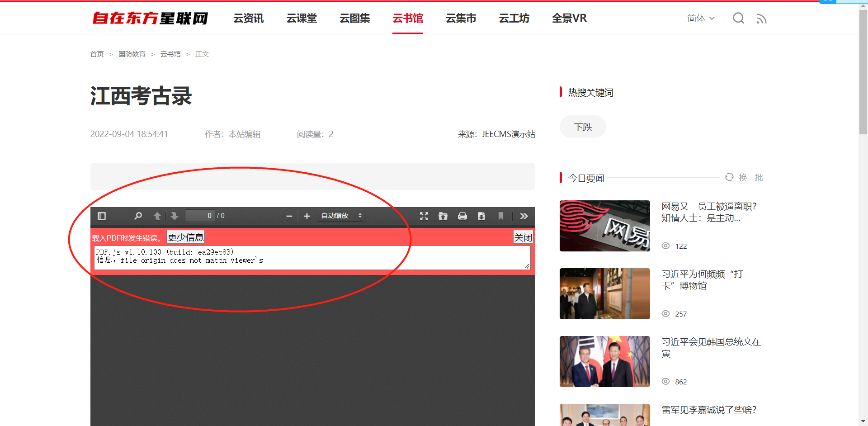This screenshot has width=868, height=426.
Task: Open the 简体 language dropdown
Action: point(700,18)
